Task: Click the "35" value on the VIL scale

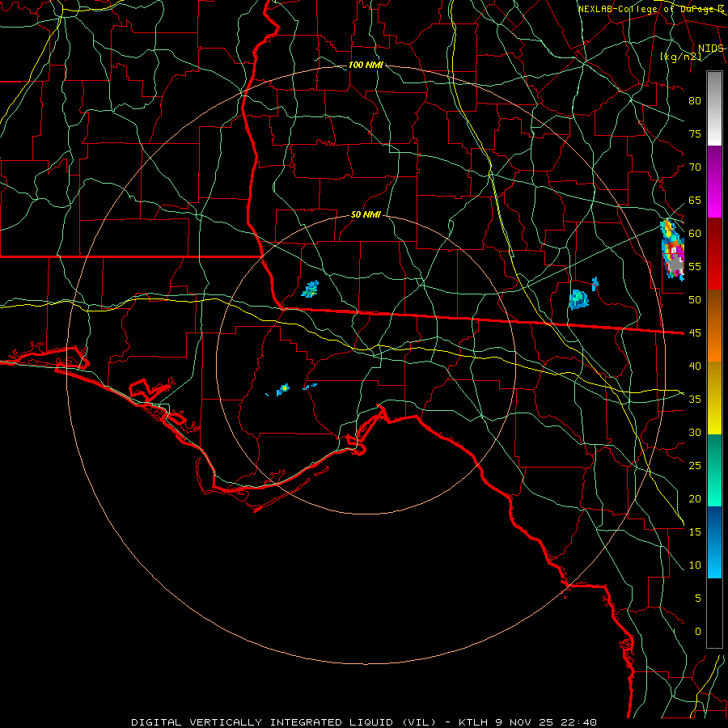Action: 695,400
